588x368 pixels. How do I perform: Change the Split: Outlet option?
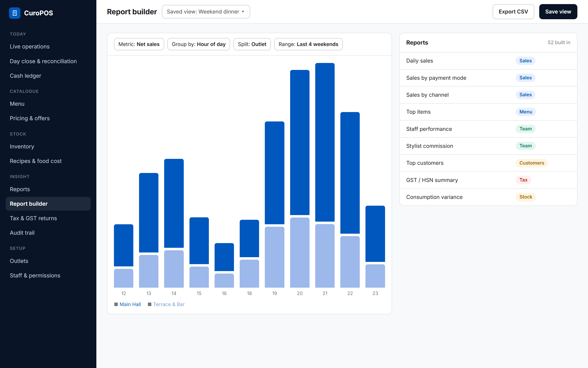(x=252, y=44)
